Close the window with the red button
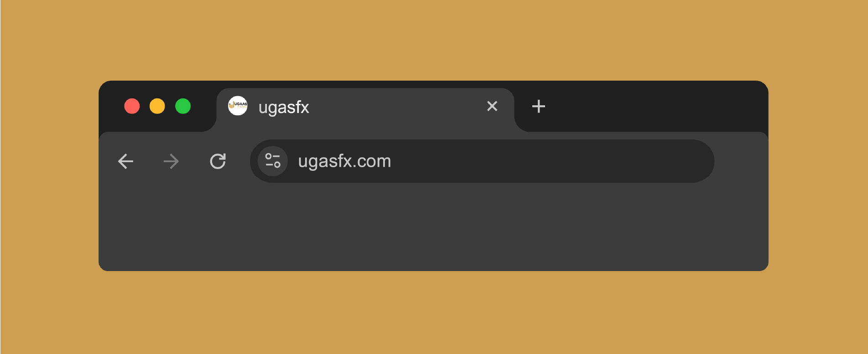Screen dimensions: 868x354 [x=132, y=107]
